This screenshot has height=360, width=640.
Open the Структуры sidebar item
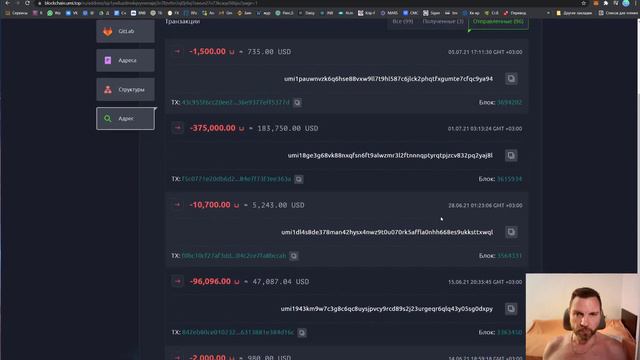point(125,89)
